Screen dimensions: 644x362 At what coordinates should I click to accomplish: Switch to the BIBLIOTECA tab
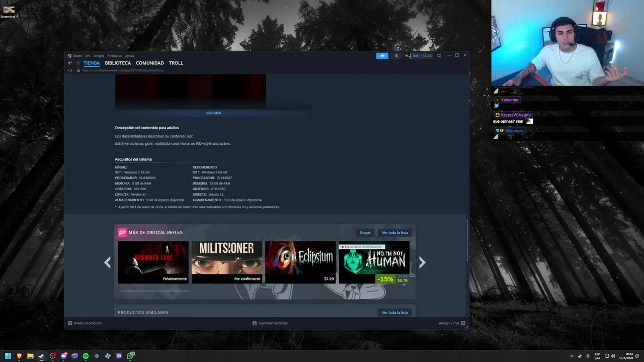click(118, 63)
